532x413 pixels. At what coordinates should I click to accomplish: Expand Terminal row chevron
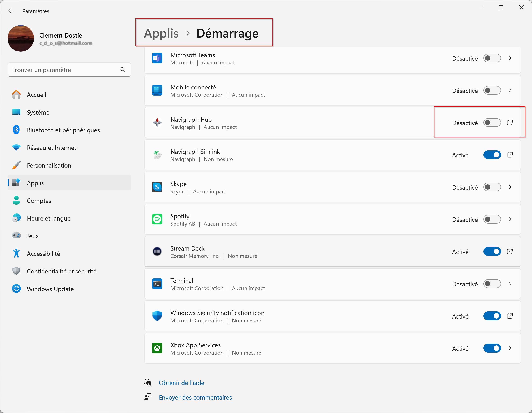click(x=510, y=284)
